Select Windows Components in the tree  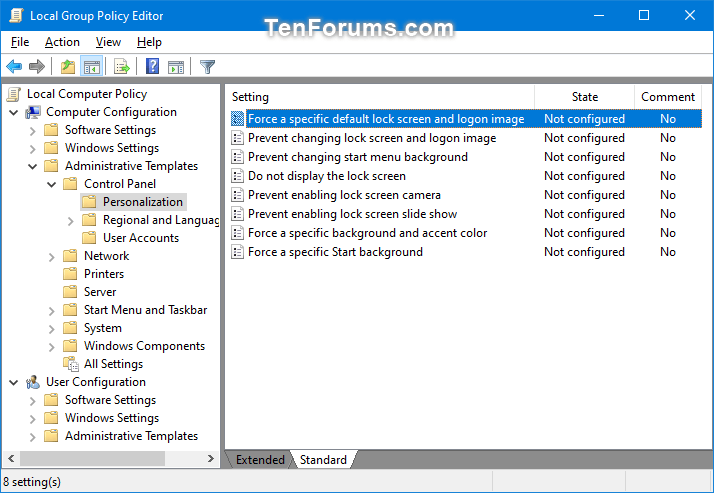(x=144, y=346)
